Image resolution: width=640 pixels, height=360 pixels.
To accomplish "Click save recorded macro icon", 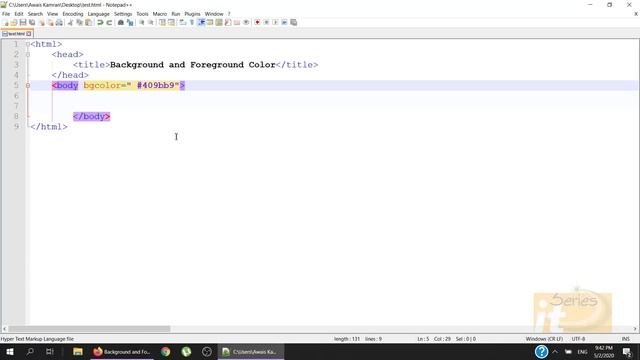I will point(293,23).
